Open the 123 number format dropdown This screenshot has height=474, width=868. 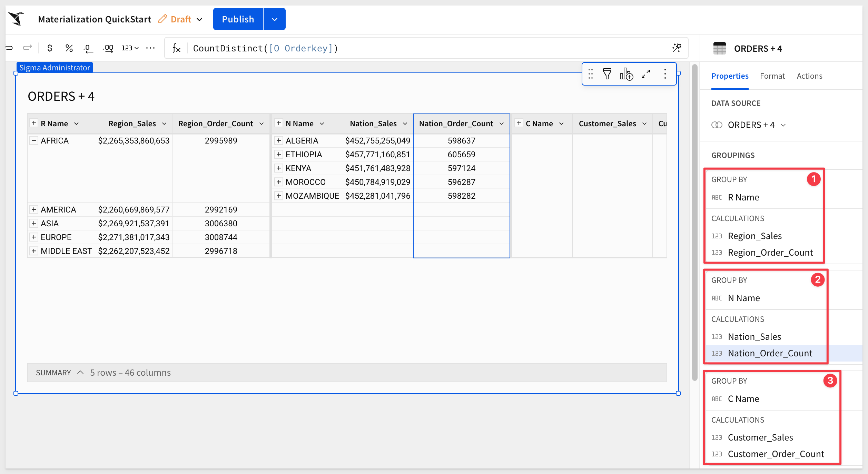point(130,48)
